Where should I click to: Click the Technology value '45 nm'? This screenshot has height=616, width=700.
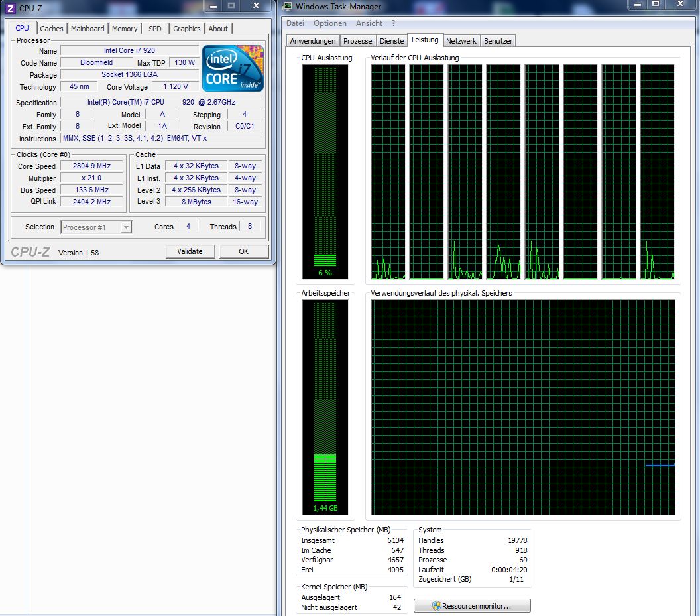[x=80, y=86]
